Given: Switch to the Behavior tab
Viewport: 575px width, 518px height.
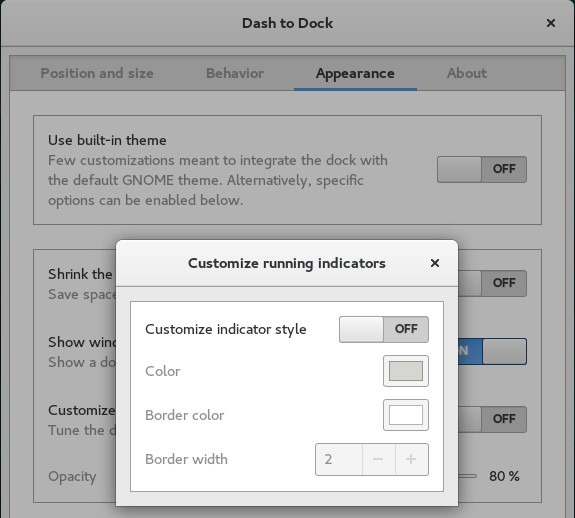Looking at the screenshot, I should click(235, 73).
